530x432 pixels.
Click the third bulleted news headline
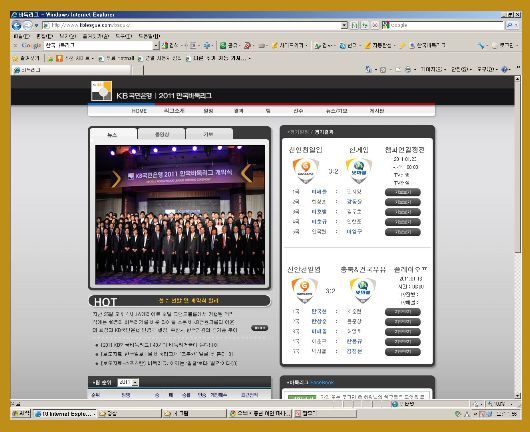[169, 363]
